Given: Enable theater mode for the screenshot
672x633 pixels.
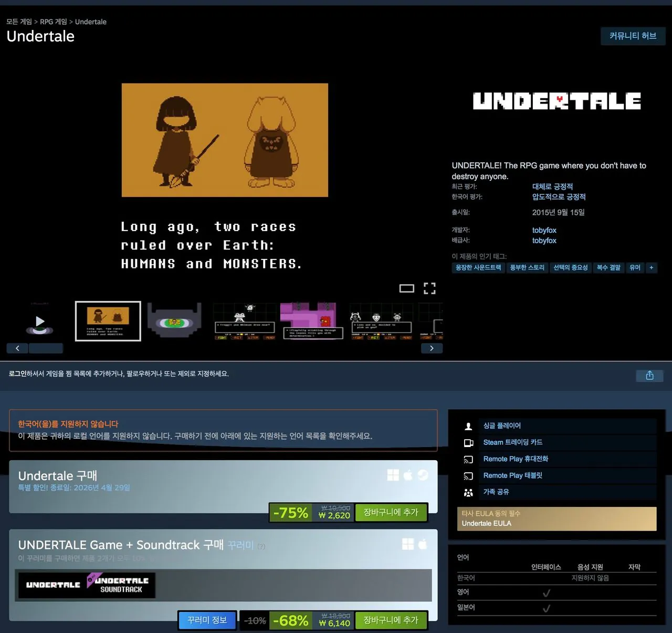Looking at the screenshot, I should [406, 288].
